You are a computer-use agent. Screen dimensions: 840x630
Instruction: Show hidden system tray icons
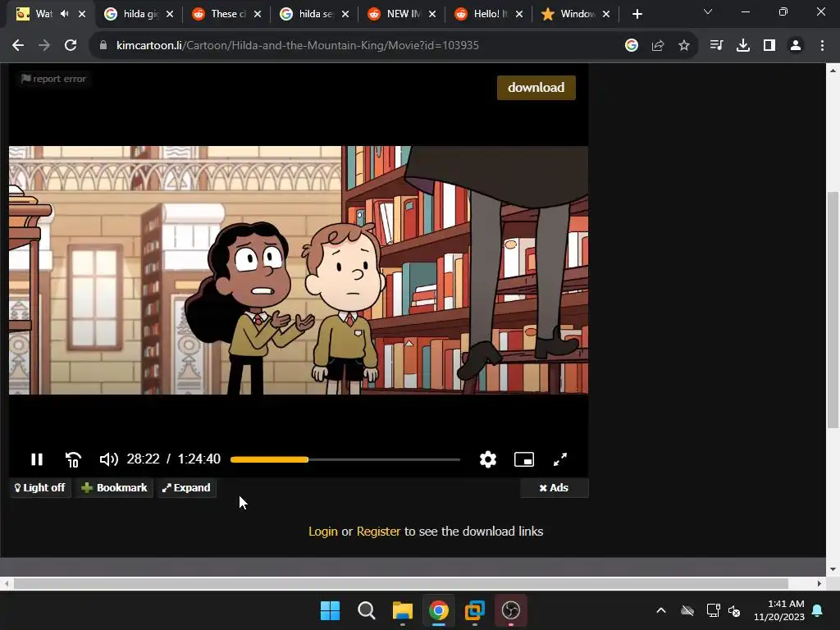pyautogui.click(x=661, y=610)
